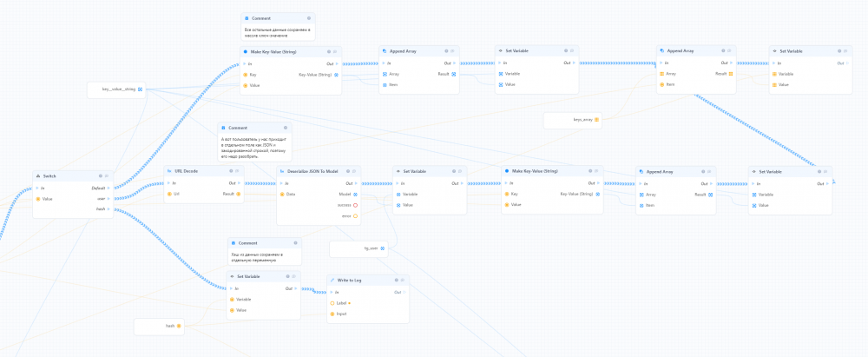868x357 pixels.
Task: Click comment text 'Все остальные данные сохраняем'
Action: pyautogui.click(x=278, y=32)
